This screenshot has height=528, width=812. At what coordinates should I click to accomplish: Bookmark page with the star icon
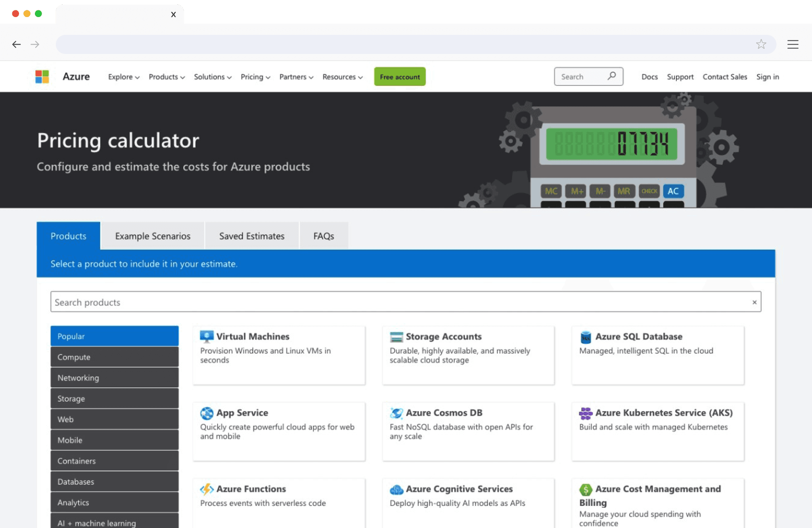761,44
